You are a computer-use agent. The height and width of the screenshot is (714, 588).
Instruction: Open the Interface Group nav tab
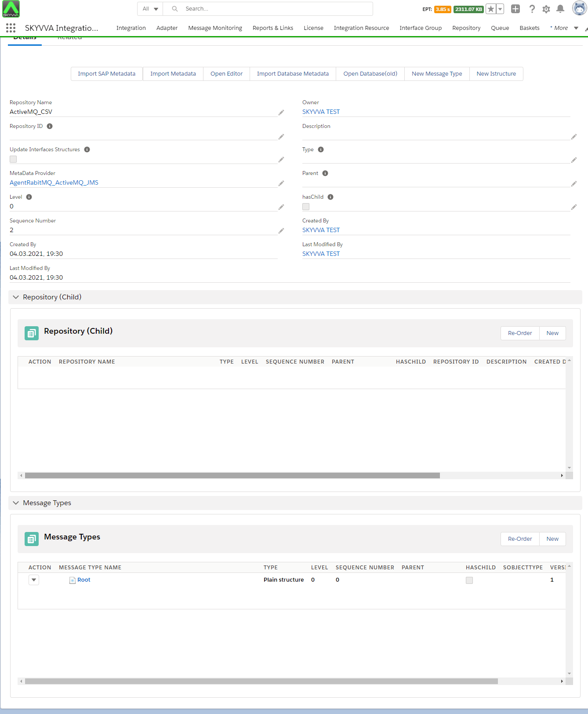point(420,28)
